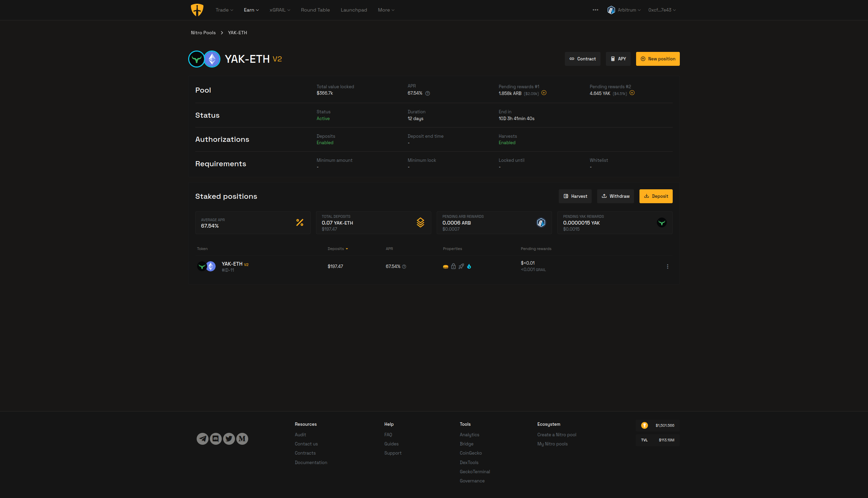Click the Camelot shield logo
This screenshot has height=498, width=868.
point(197,10)
